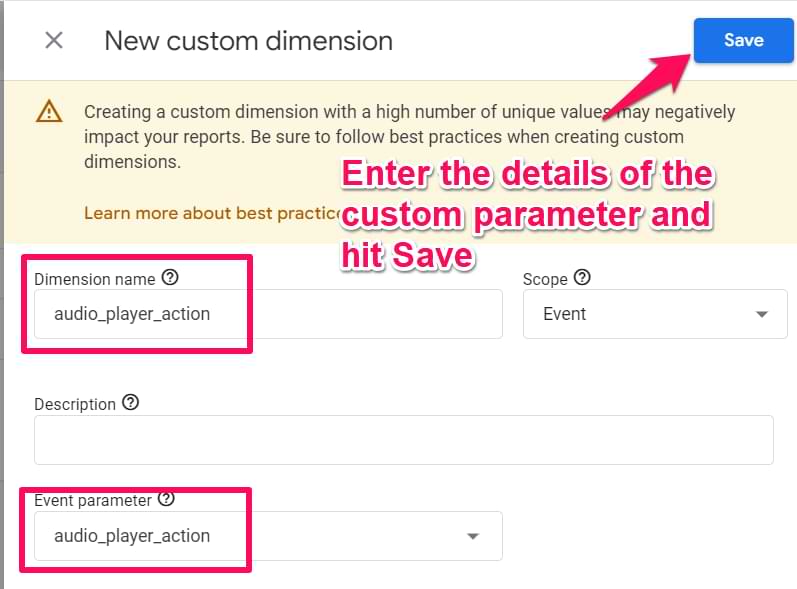Click the Scope dropdown arrow
The height and width of the screenshot is (589, 797).
tap(761, 315)
